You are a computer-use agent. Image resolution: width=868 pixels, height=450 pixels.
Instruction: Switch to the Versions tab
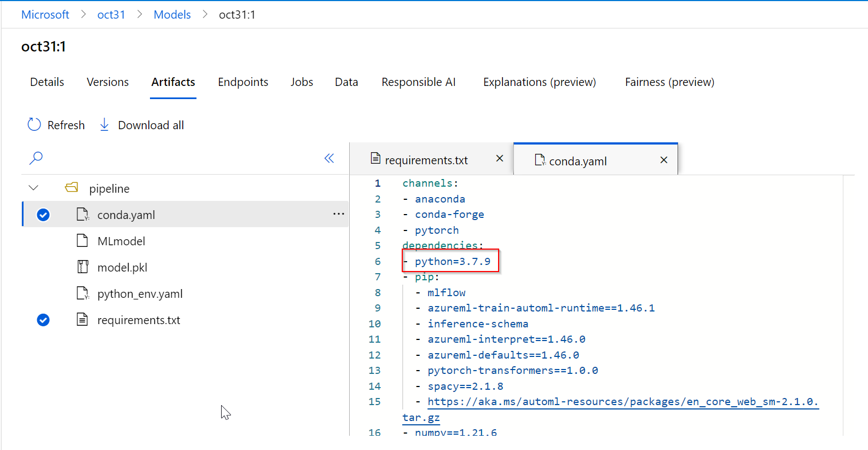pyautogui.click(x=108, y=82)
